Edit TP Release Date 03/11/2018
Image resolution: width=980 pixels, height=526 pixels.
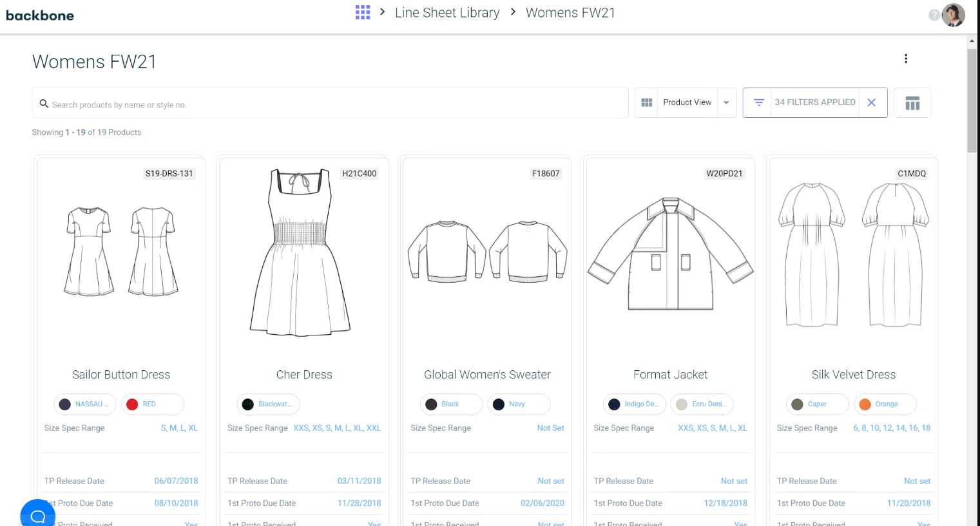point(359,481)
